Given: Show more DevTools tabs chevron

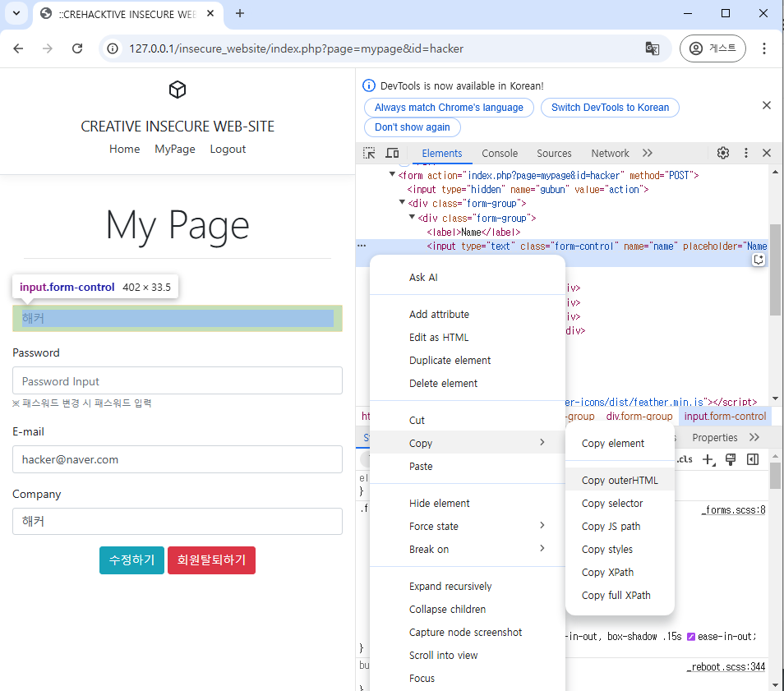Looking at the screenshot, I should click(x=648, y=153).
